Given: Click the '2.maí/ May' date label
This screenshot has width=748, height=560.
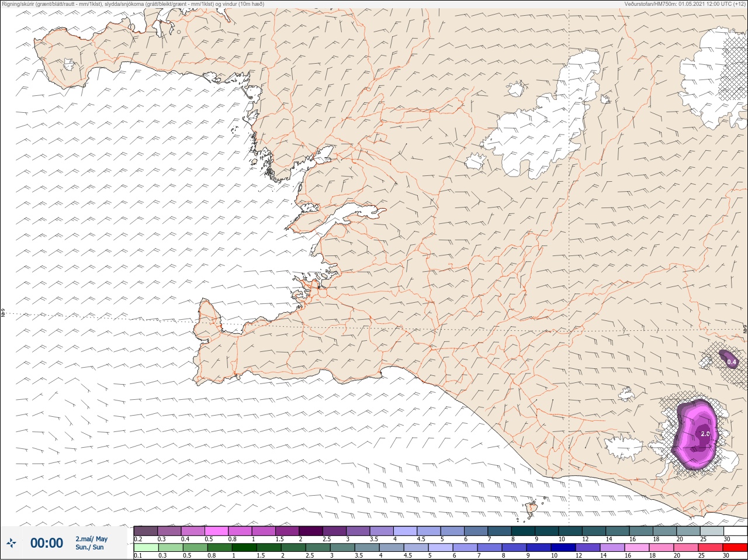Looking at the screenshot, I should click(x=91, y=539).
